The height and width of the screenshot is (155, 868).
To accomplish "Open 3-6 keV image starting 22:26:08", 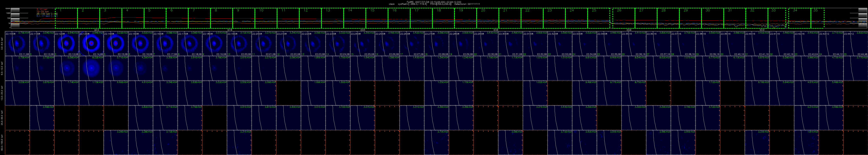I will (x=412, y=44).
